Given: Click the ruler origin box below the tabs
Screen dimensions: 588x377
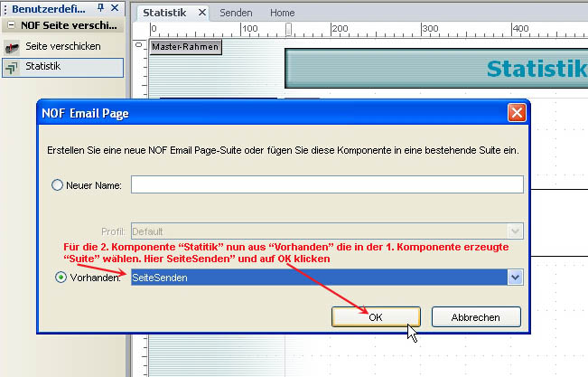Looking at the screenshot, I should tap(139, 29).
